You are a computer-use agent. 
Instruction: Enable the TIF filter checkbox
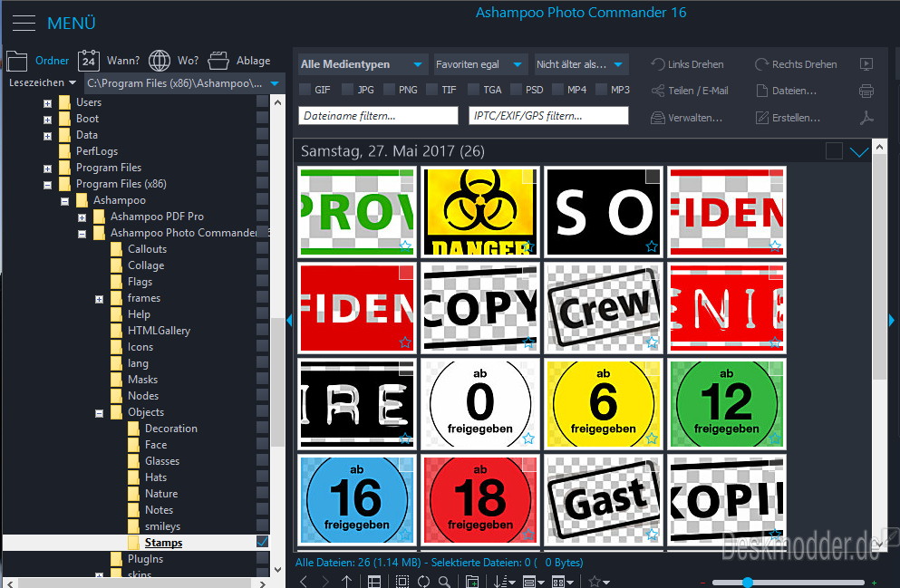coord(431,90)
